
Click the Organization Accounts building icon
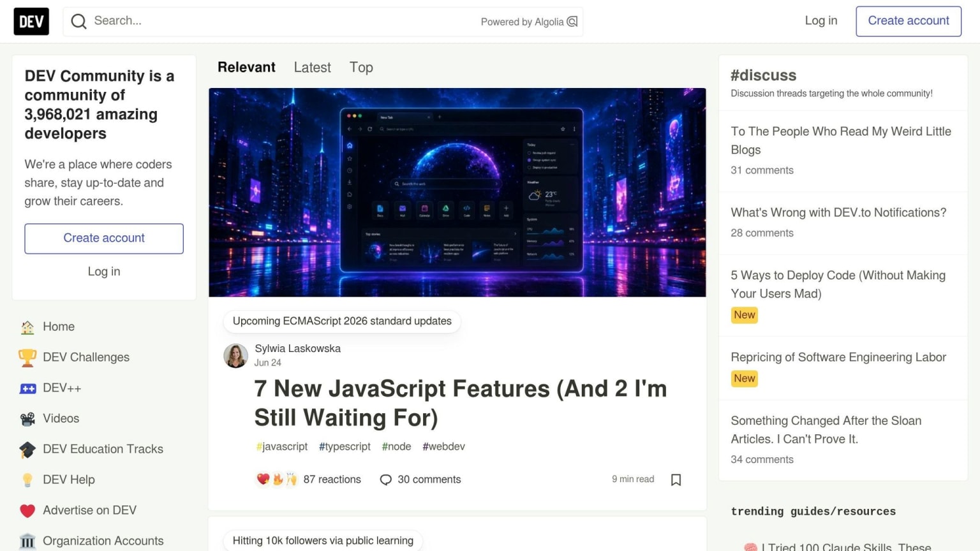(x=27, y=541)
